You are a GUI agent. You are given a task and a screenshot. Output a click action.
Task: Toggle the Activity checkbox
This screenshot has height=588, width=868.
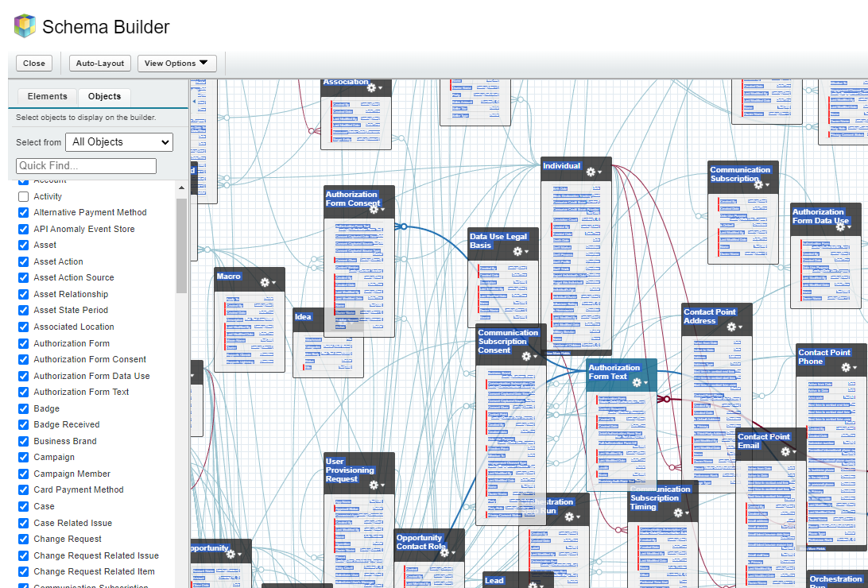tap(23, 196)
